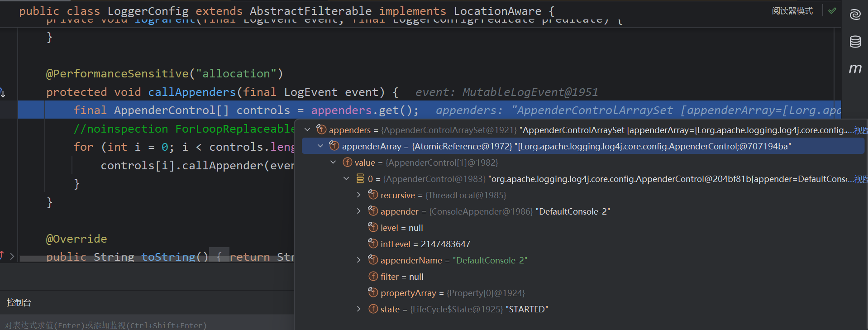
Task: Open the Database tool window icon
Action: tap(855, 42)
